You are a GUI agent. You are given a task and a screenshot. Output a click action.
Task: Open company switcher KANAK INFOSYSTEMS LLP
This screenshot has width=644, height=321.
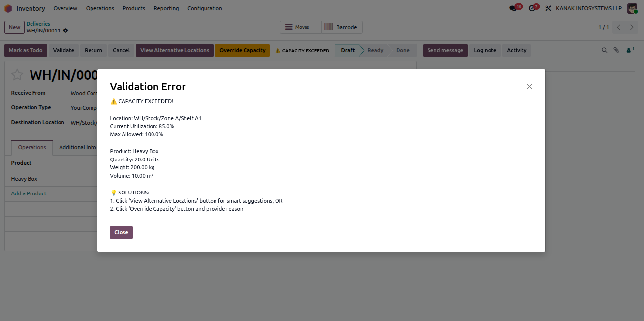click(589, 8)
